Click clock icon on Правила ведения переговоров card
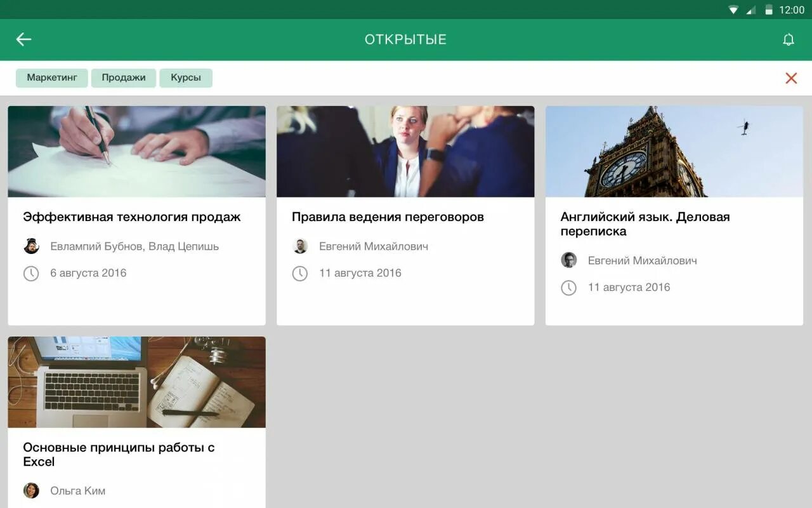Image resolution: width=812 pixels, height=508 pixels. [x=300, y=274]
